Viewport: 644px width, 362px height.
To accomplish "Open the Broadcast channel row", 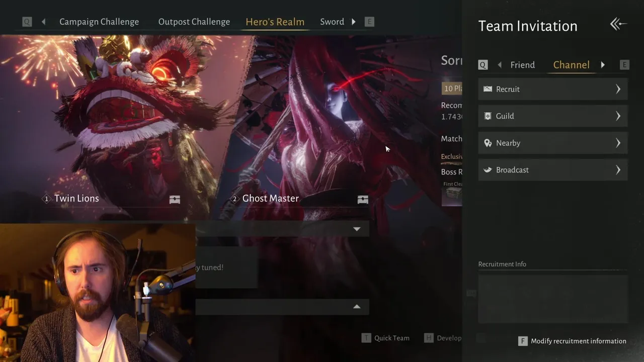I will point(552,170).
